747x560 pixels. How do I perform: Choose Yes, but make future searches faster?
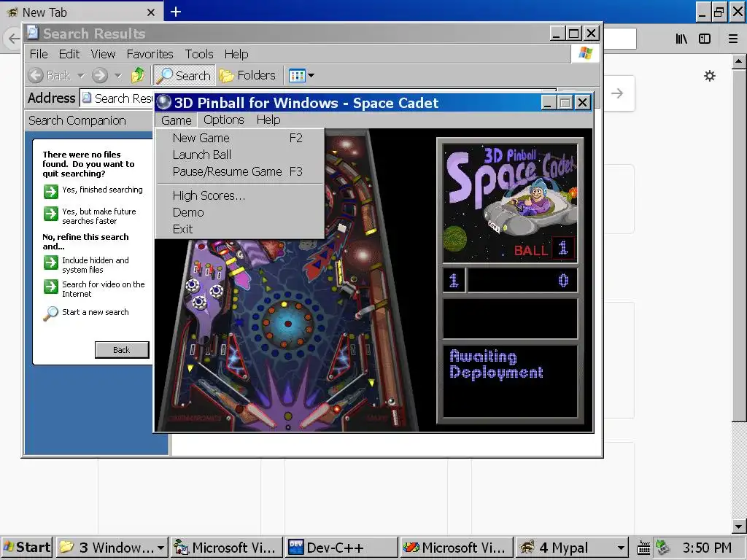click(99, 216)
